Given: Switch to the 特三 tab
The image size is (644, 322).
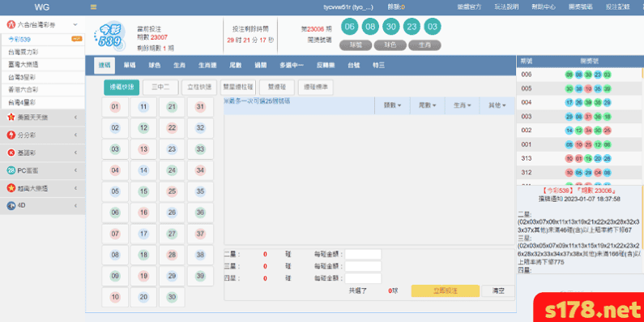Looking at the screenshot, I should [x=378, y=65].
